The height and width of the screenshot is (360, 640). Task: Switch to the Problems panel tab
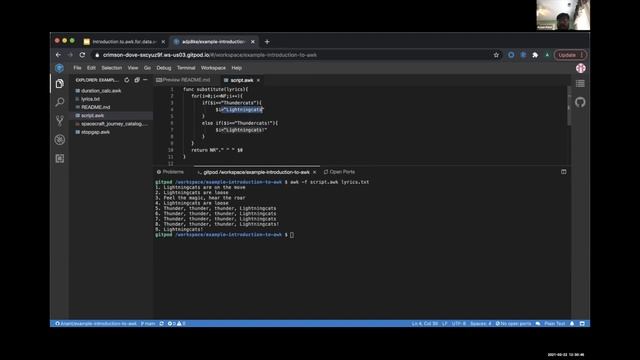[x=171, y=172]
